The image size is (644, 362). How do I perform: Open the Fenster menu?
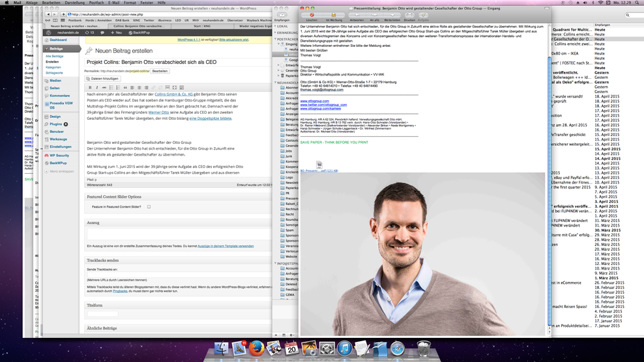(x=147, y=3)
